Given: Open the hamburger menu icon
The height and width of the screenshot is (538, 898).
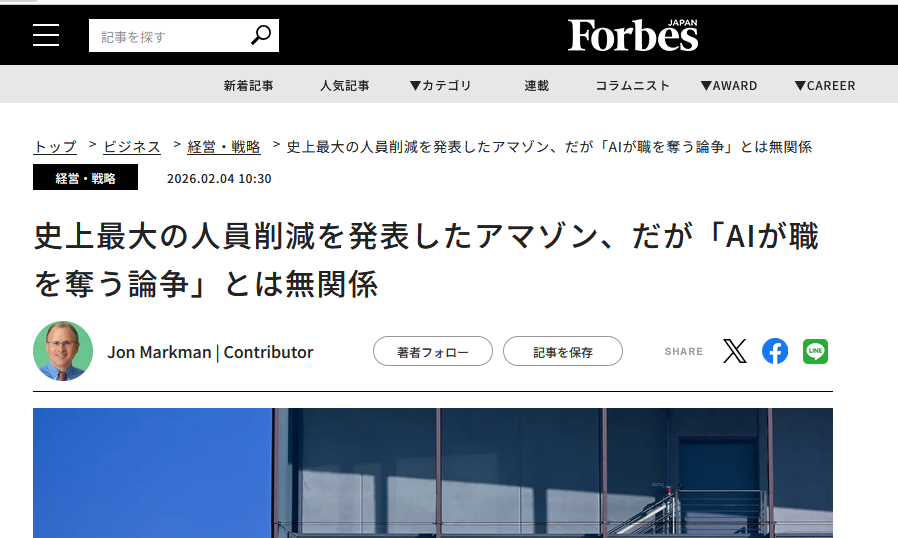Looking at the screenshot, I should click(46, 35).
